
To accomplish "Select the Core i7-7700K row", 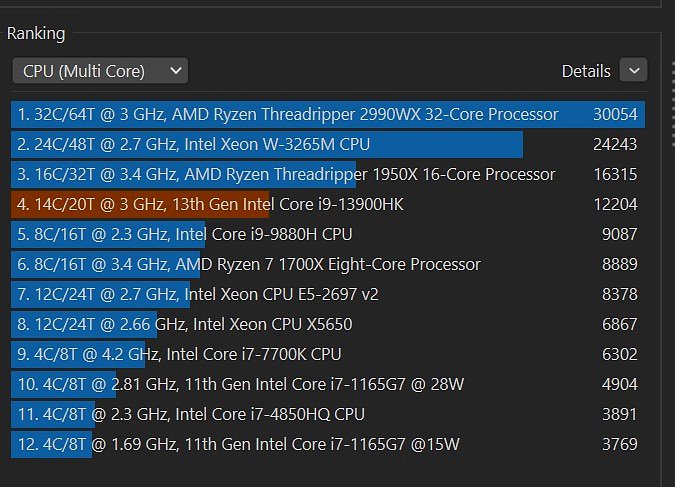I will click(x=328, y=354).
